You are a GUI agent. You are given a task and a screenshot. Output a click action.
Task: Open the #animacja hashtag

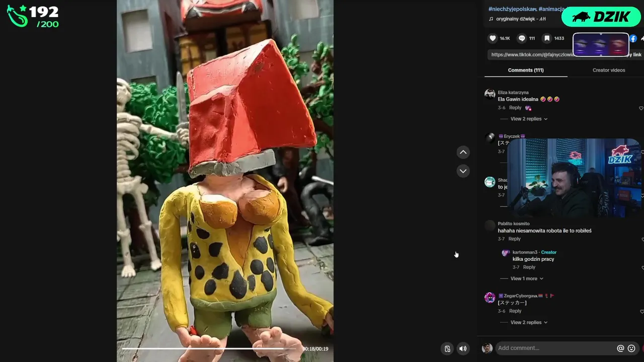tap(551, 9)
